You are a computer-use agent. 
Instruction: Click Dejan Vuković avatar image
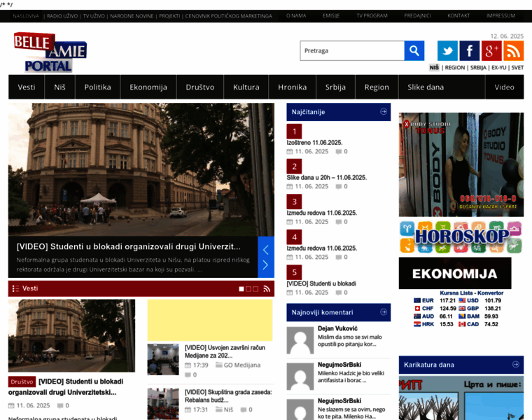coord(300,340)
